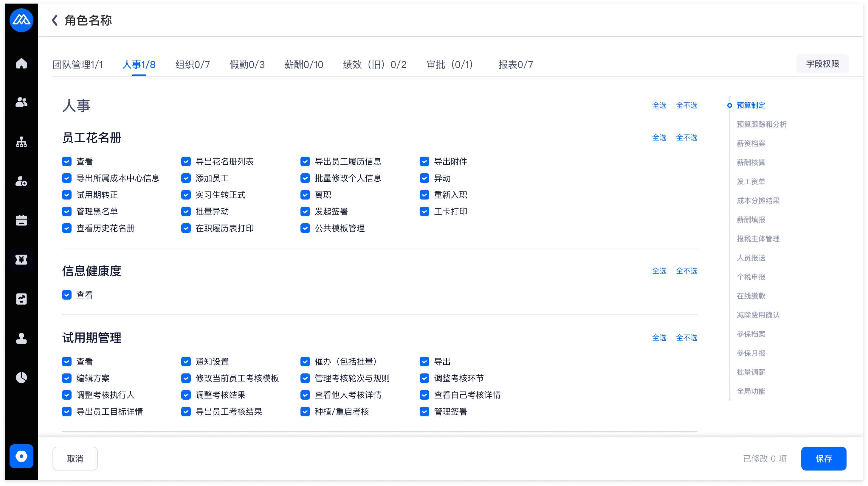The image size is (868, 486).
Task: Open the 假勤0/3 tab
Action: click(247, 64)
